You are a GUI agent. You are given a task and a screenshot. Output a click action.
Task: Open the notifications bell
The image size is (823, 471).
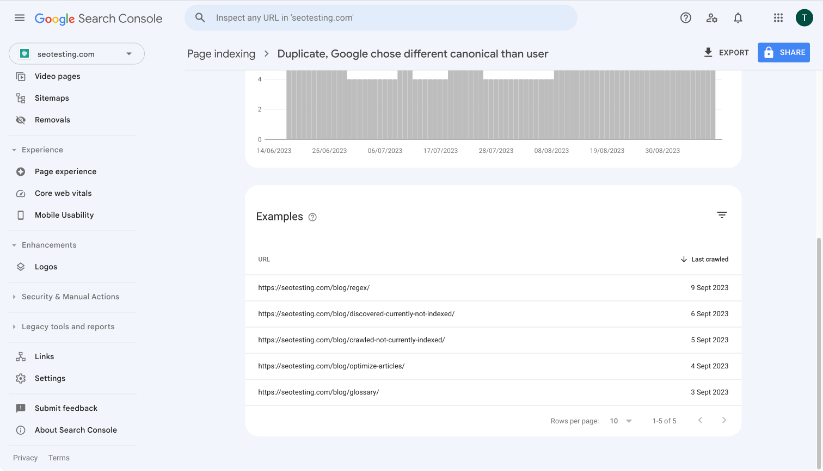[738, 18]
